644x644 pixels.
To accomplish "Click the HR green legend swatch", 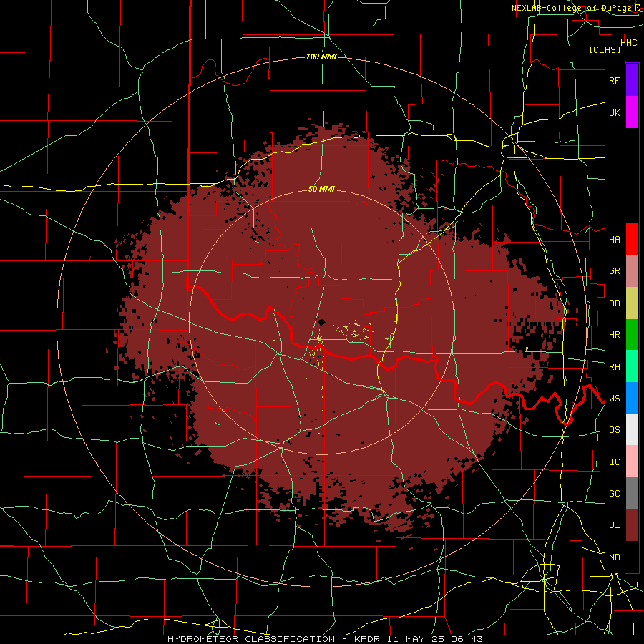I will click(632, 335).
